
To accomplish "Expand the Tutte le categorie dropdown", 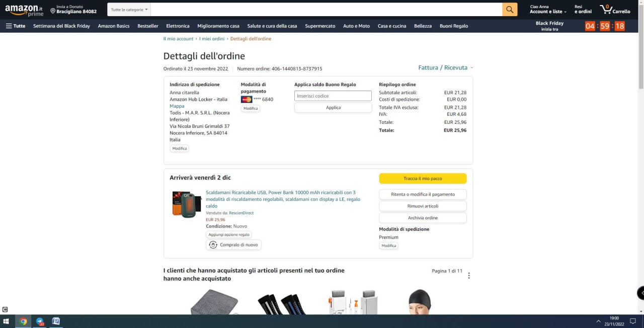I will tap(129, 10).
